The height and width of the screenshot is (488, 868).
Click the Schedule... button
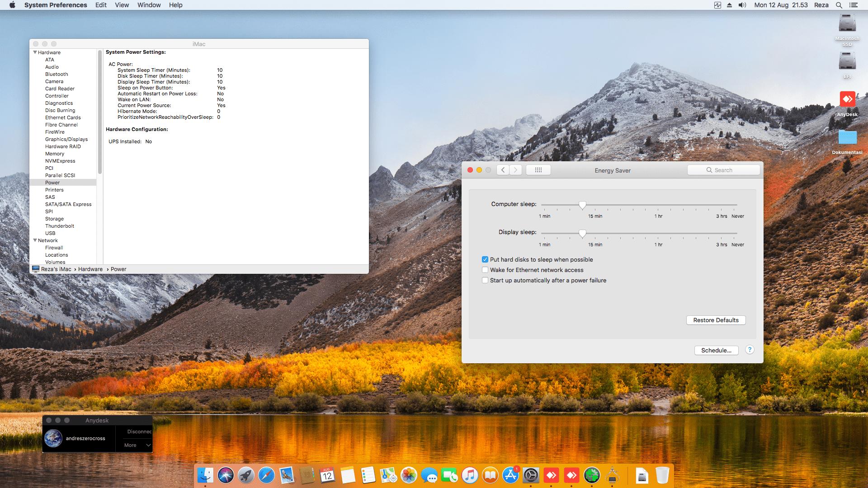(x=716, y=350)
